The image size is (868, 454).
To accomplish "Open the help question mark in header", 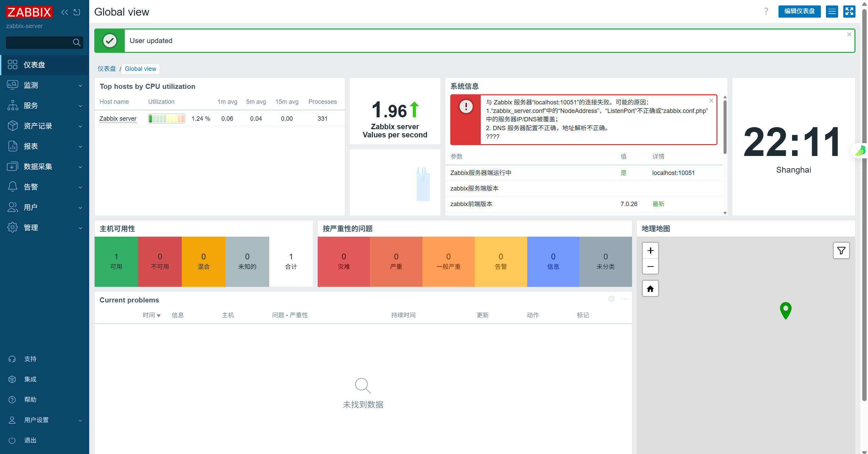I will click(x=766, y=12).
